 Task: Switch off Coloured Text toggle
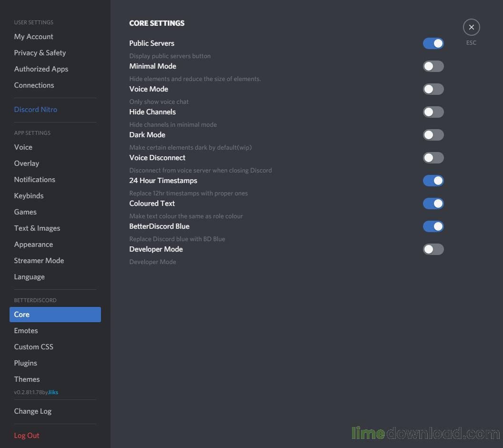pyautogui.click(x=433, y=204)
